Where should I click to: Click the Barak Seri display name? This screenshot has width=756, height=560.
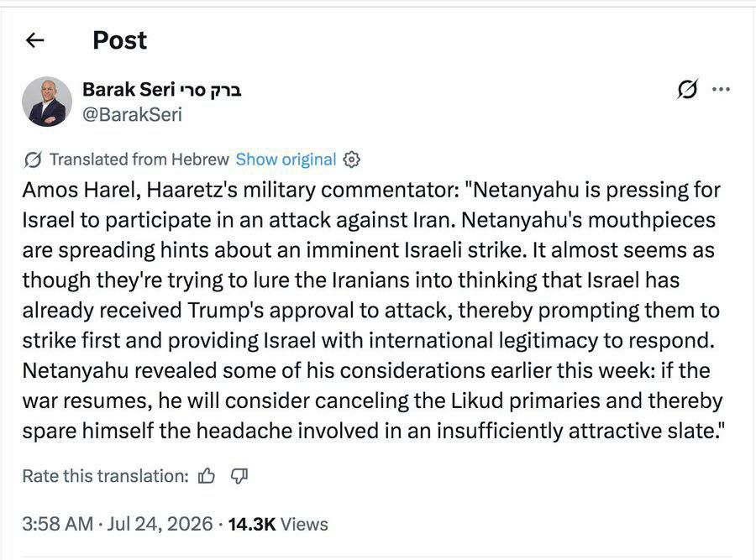[162, 90]
